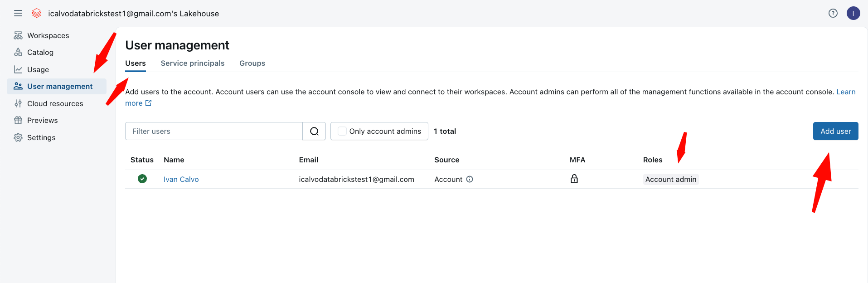This screenshot has height=283, width=868.
Task: Enable the Only account admins checkbox
Action: click(342, 131)
